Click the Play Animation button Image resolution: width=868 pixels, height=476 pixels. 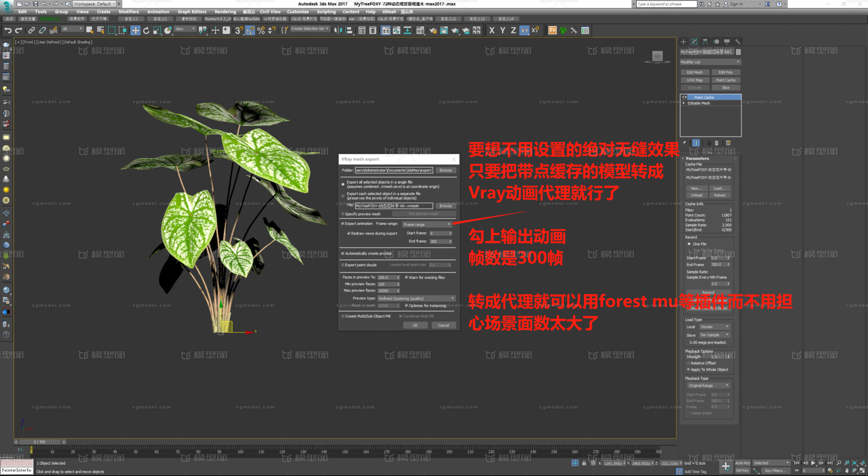[x=813, y=463]
